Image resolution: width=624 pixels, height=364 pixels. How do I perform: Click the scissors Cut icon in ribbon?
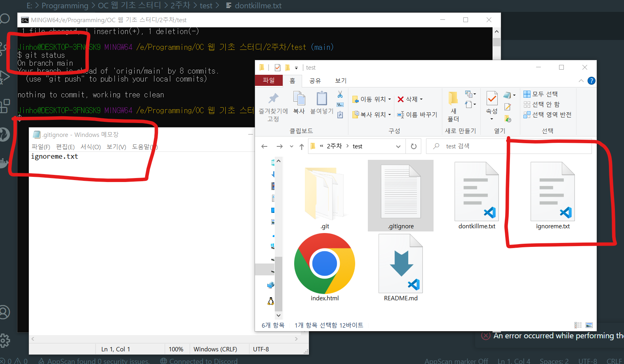(340, 94)
